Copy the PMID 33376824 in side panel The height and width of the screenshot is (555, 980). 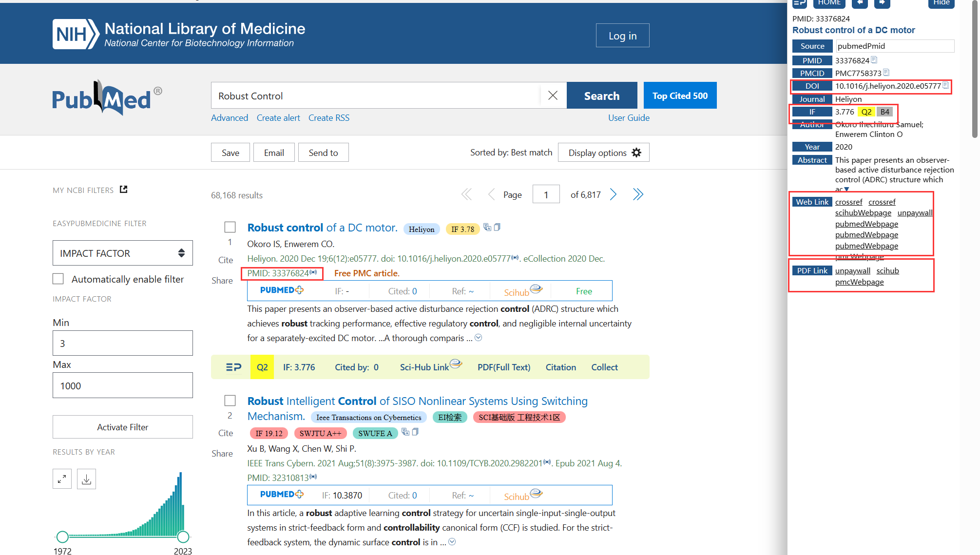[874, 60]
